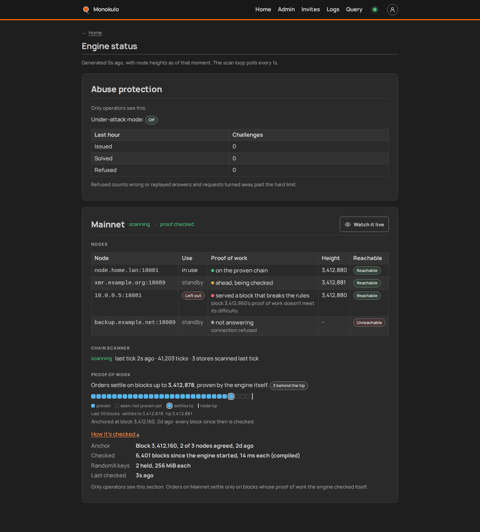Image resolution: width=480 pixels, height=532 pixels.
Task: Open the Admin menu item
Action: point(286,10)
